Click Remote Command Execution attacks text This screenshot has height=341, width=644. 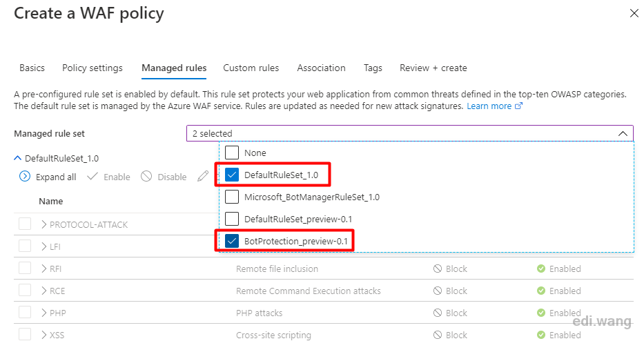[308, 291]
